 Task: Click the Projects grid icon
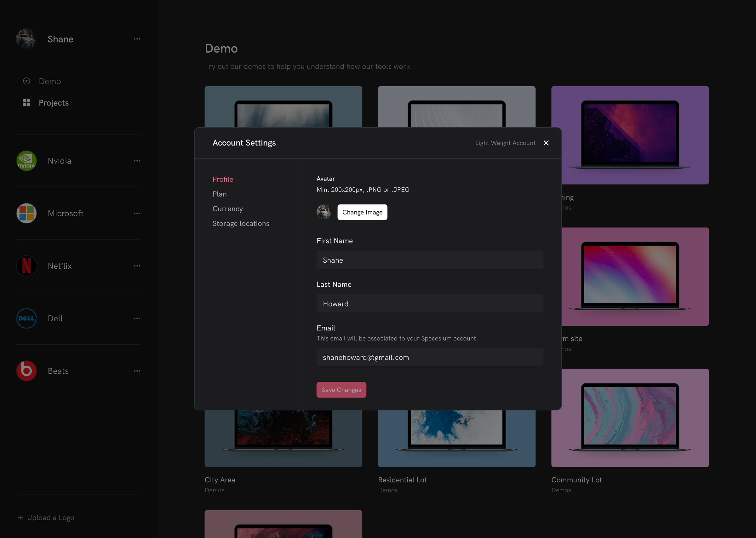[26, 102]
